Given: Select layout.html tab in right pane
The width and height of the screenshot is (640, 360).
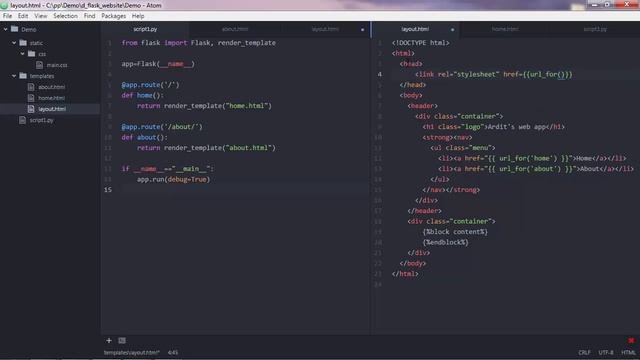Looking at the screenshot, I should point(415,29).
